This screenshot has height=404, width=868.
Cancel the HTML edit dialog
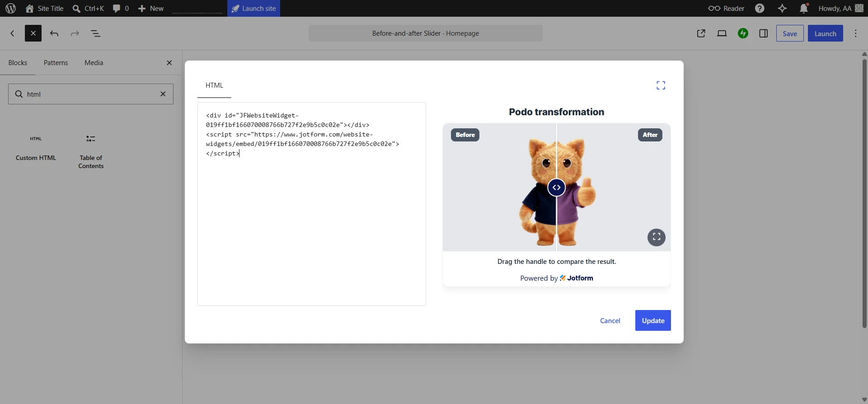(x=610, y=320)
